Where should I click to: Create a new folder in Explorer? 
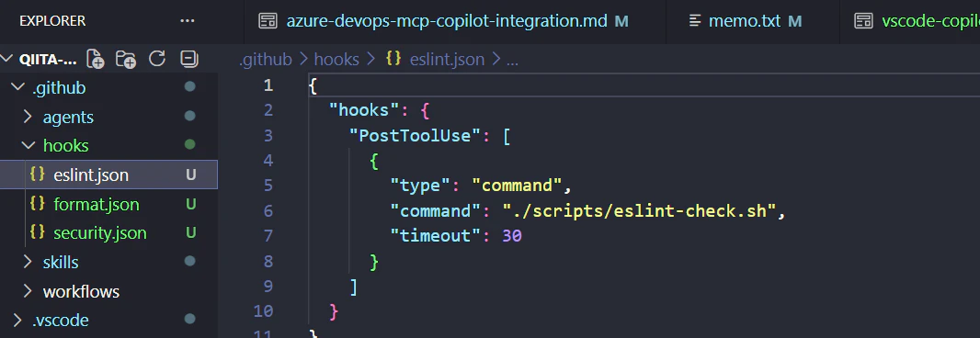[x=126, y=59]
